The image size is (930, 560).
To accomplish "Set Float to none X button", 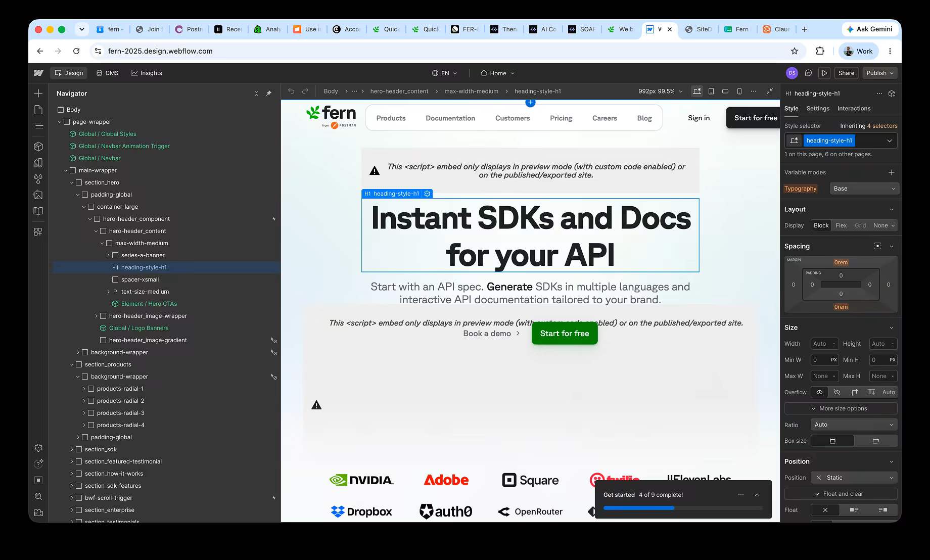I will 825,510.
